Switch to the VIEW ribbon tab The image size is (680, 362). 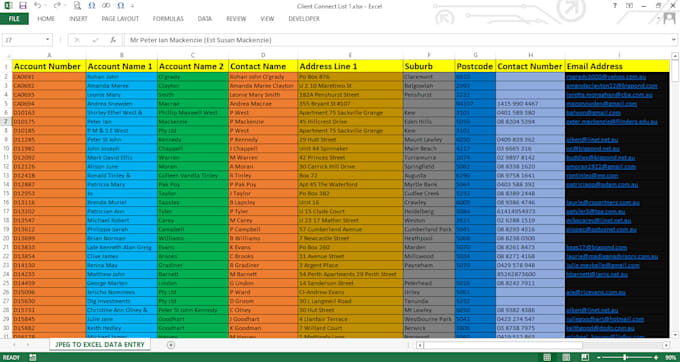click(267, 19)
